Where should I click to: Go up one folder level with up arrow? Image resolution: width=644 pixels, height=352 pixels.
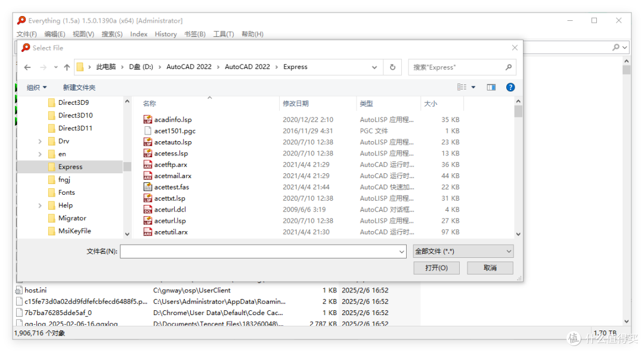[67, 67]
